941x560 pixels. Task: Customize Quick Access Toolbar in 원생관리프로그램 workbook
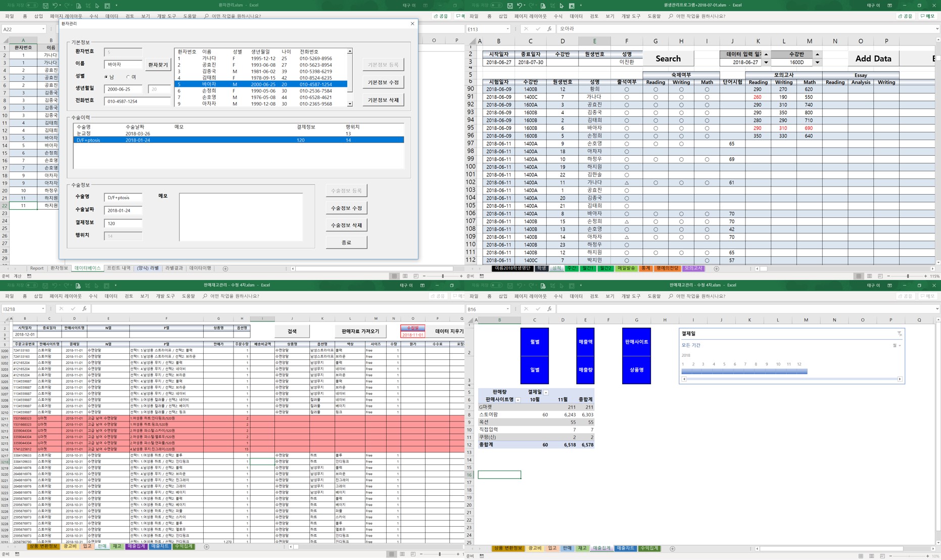(581, 6)
